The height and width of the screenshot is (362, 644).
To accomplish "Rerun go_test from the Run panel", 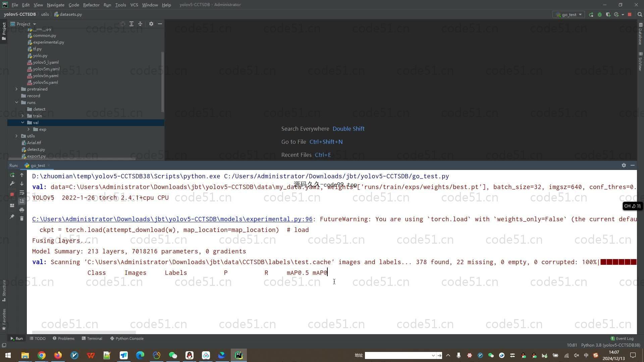I will [12, 175].
